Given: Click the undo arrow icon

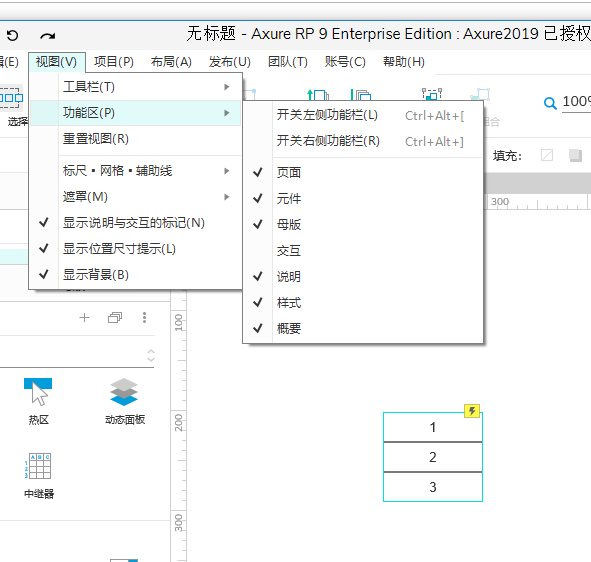Looking at the screenshot, I should point(12,35).
